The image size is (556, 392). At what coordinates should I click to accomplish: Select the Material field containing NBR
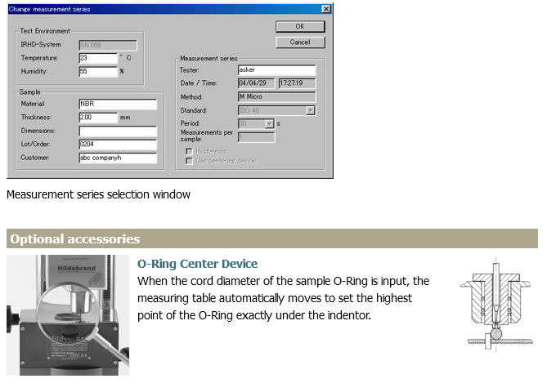point(117,105)
